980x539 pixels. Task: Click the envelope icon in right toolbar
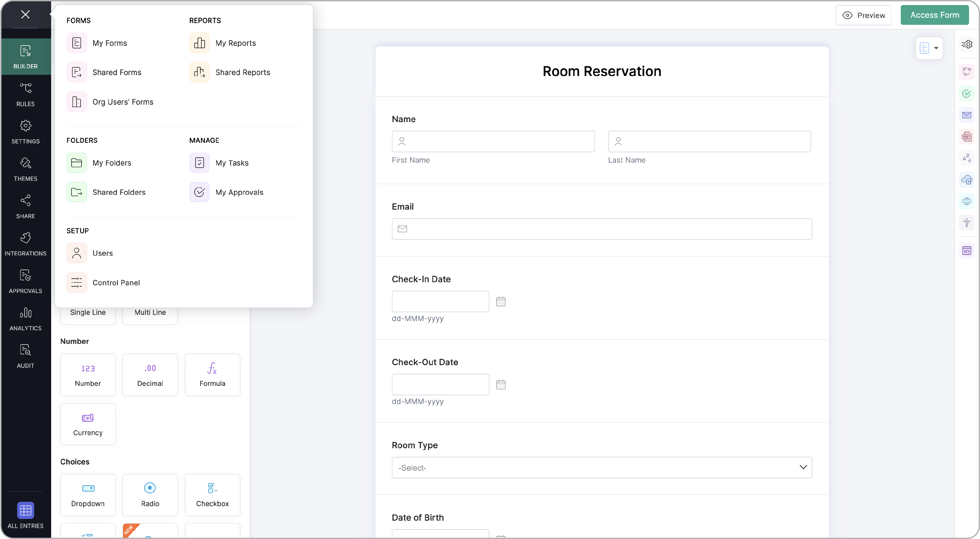pyautogui.click(x=966, y=115)
